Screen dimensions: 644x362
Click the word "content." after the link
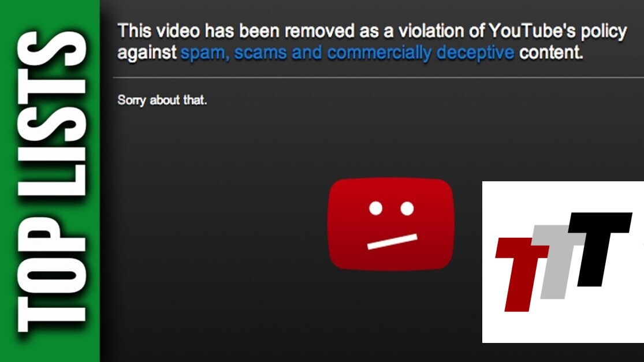coord(551,53)
